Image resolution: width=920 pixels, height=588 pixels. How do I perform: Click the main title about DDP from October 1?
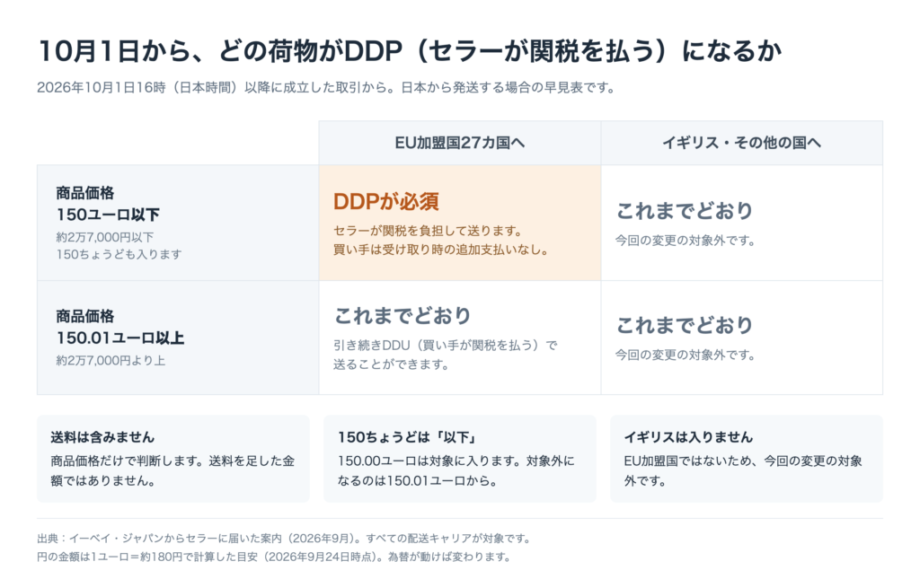pos(410,51)
